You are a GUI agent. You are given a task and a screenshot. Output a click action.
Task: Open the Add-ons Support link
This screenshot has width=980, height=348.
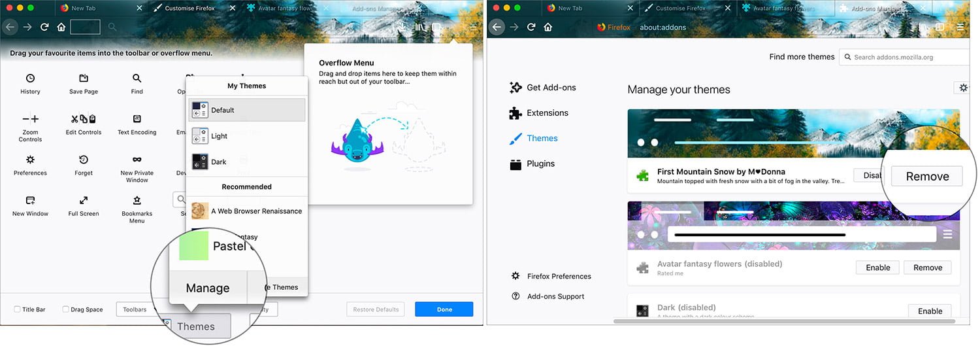[548, 297]
